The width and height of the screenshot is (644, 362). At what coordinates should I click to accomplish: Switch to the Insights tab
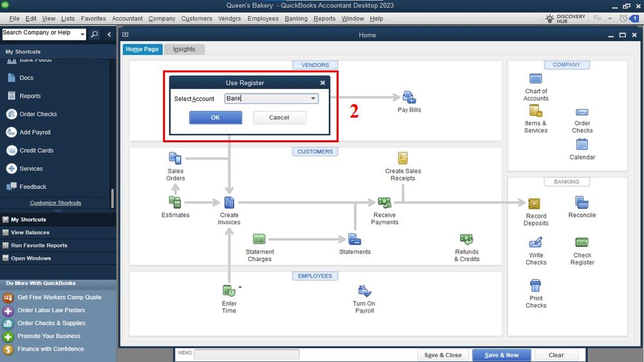184,49
